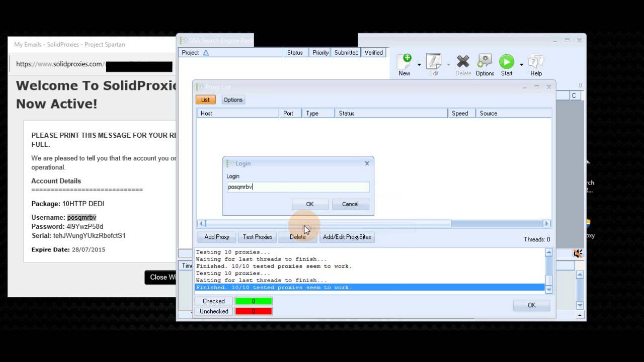
Task: Click the Delete project X icon
Action: 463,62
